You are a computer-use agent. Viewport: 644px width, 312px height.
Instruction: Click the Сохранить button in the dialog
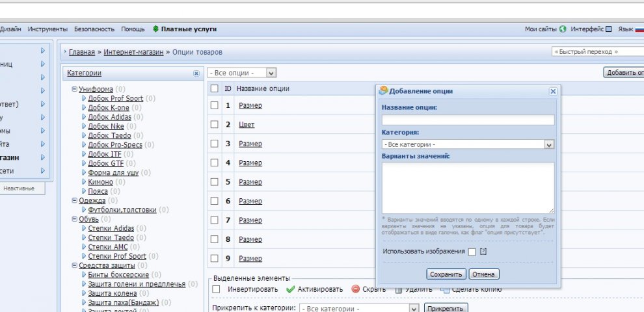[x=446, y=274]
